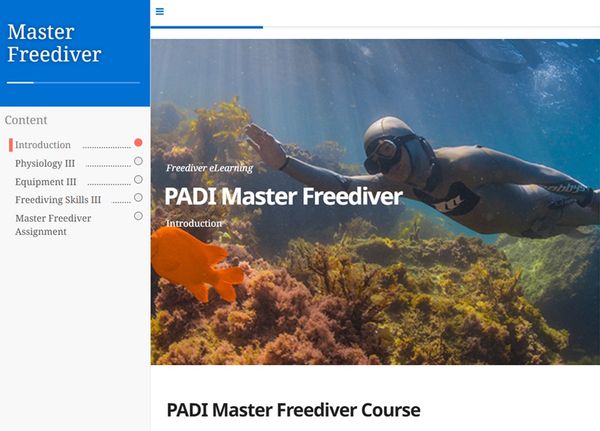This screenshot has width=600, height=431.
Task: Open the Introduction section
Action: pyautogui.click(x=43, y=145)
